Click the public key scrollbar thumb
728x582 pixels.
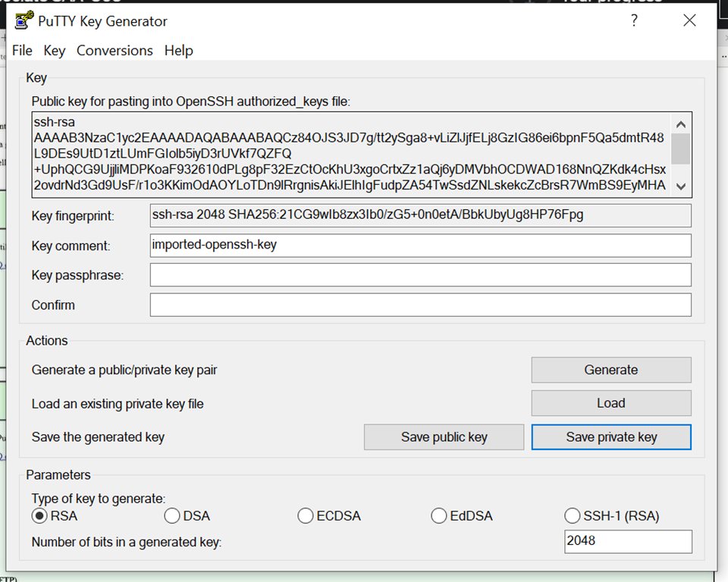(x=681, y=149)
